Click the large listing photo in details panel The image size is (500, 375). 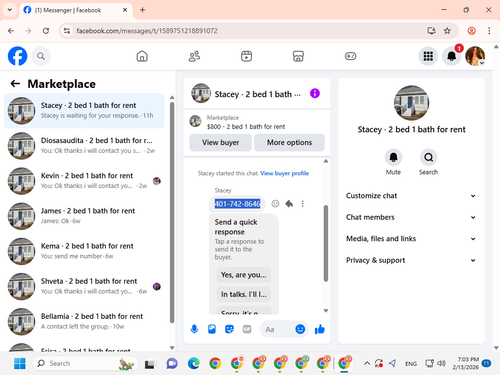[x=411, y=103]
